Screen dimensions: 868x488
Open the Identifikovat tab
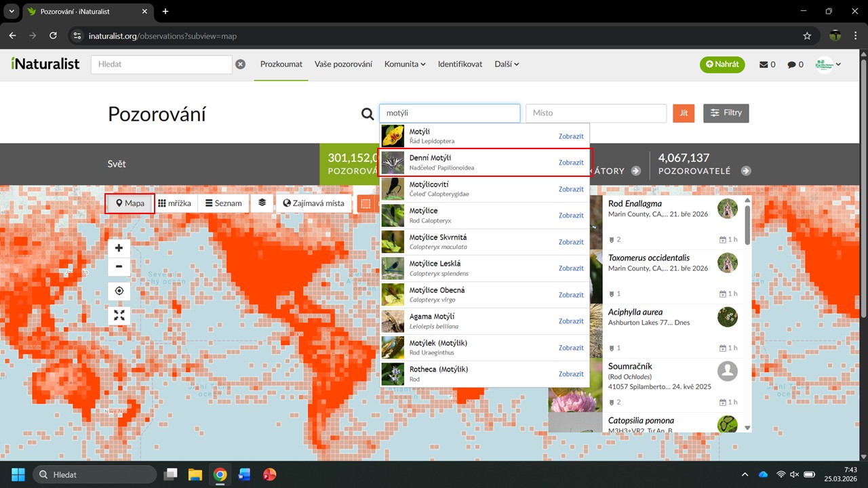coord(460,64)
